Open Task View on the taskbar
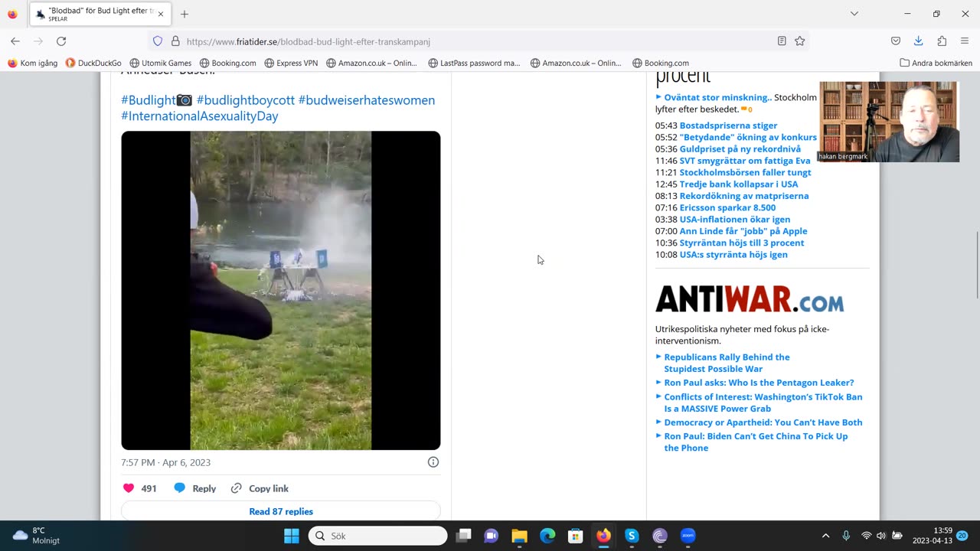 (x=463, y=536)
